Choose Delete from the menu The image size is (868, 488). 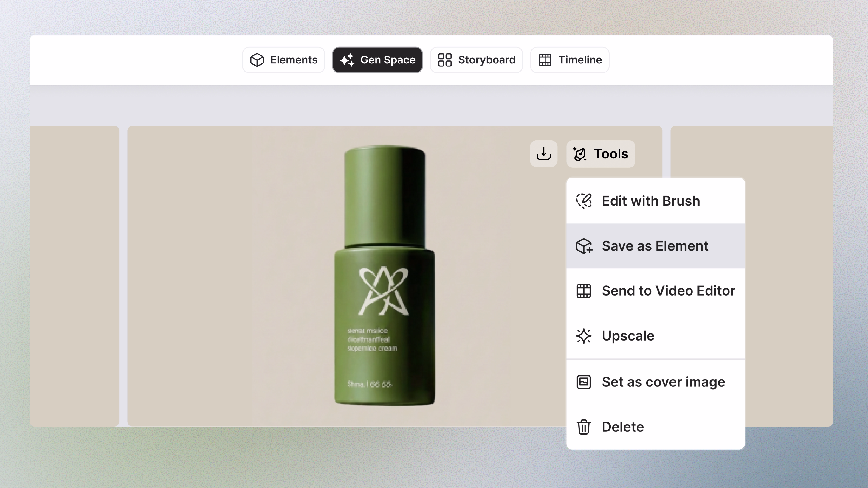point(623,427)
